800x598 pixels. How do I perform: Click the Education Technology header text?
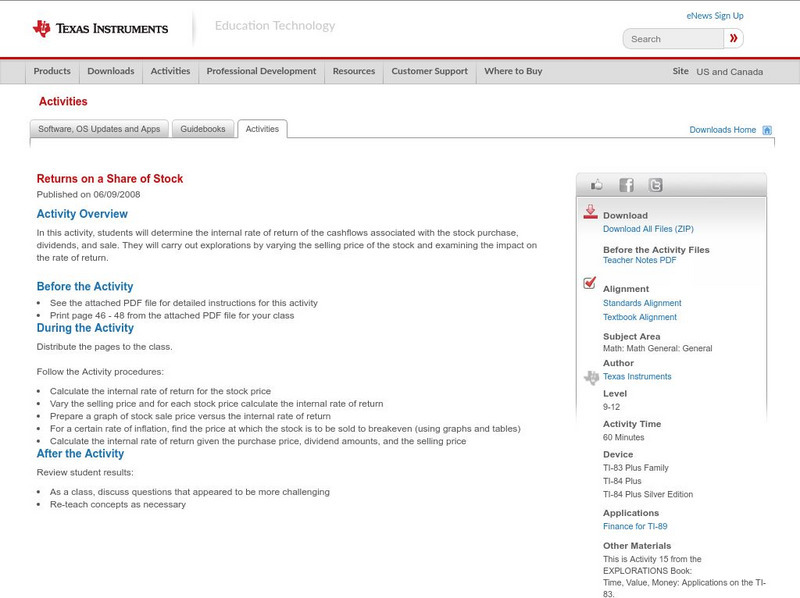pyautogui.click(x=275, y=26)
